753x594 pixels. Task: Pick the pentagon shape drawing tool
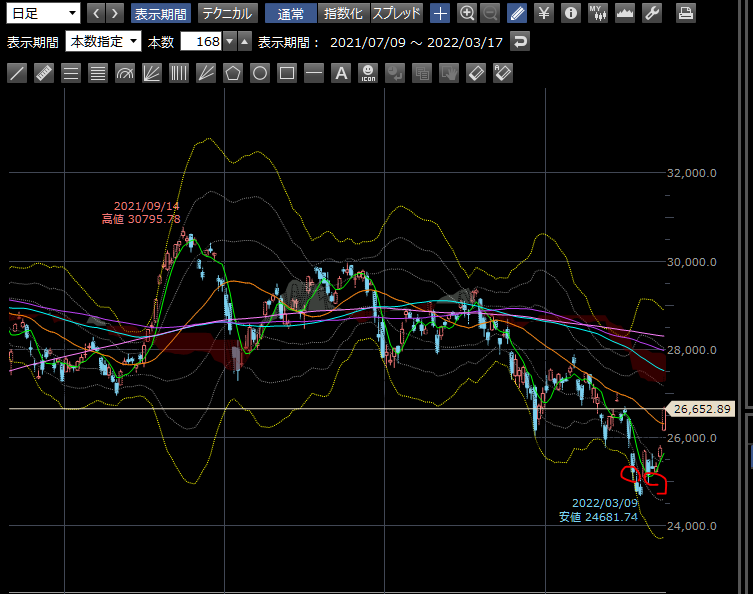click(233, 73)
